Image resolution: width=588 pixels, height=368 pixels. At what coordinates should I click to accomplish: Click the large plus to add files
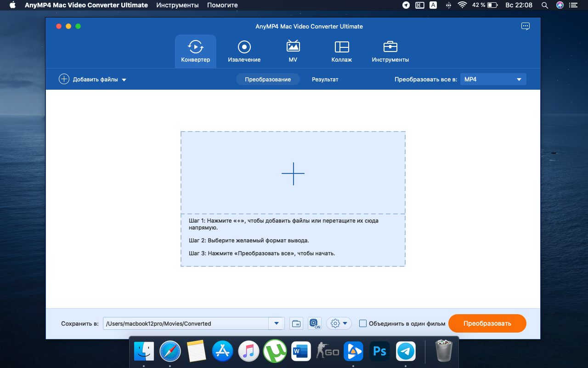[x=293, y=173]
